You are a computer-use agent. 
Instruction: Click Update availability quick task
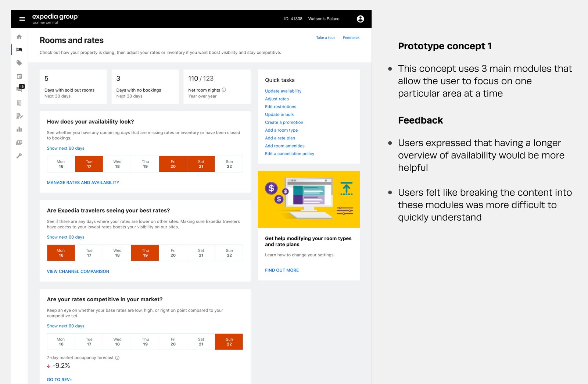point(283,91)
